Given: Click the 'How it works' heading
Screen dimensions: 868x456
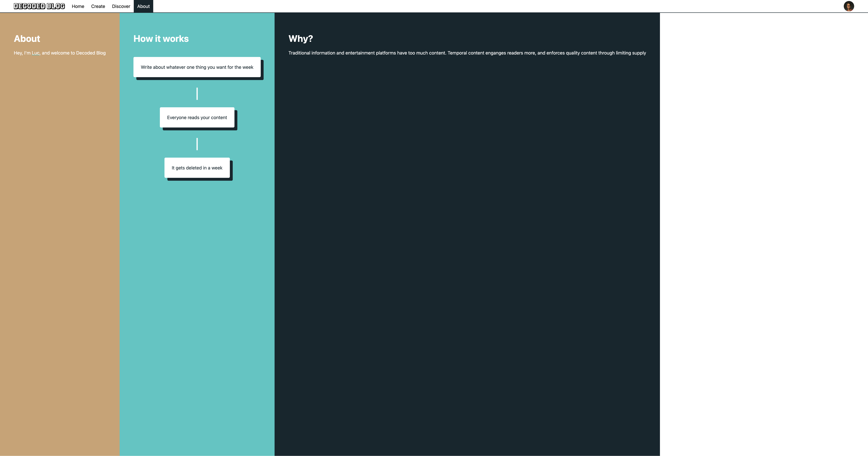Looking at the screenshot, I should [x=161, y=38].
